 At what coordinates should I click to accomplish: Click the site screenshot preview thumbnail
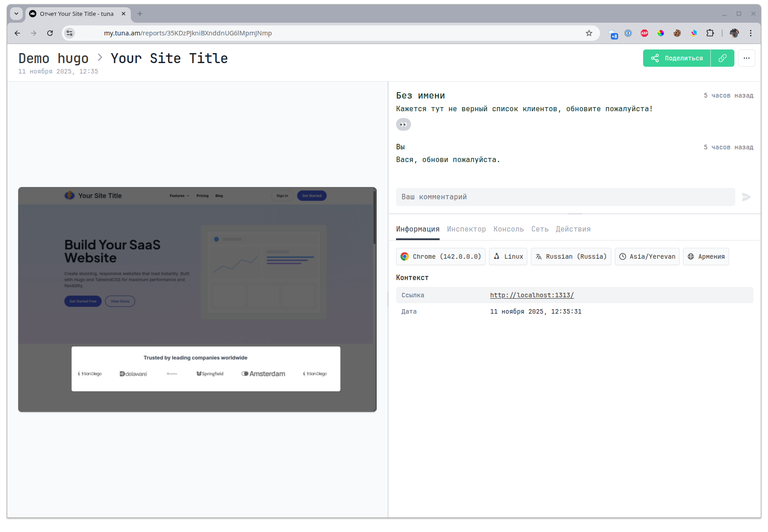197,300
